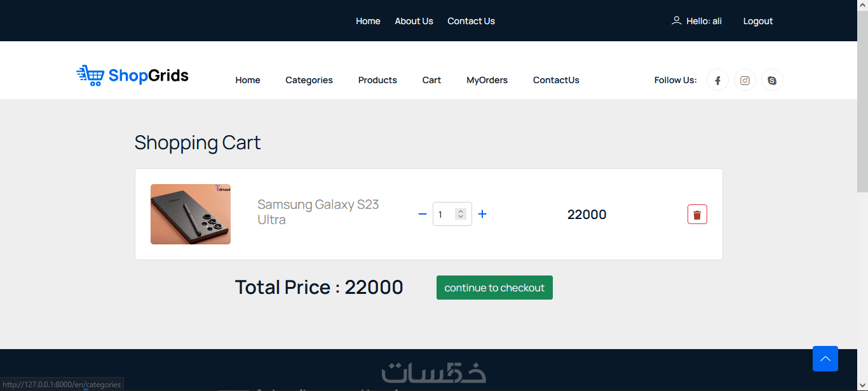This screenshot has width=868, height=391.
Task: Open the Instagram follow icon
Action: pyautogui.click(x=745, y=81)
